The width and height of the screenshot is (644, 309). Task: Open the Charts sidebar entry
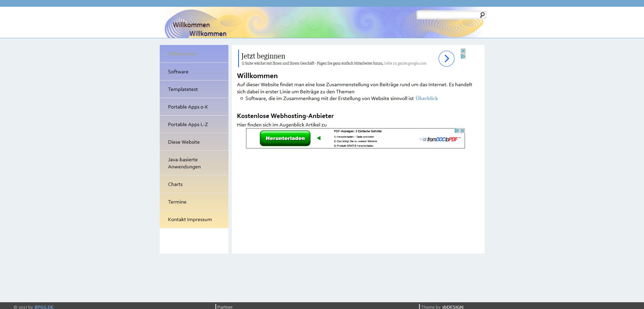tap(175, 184)
